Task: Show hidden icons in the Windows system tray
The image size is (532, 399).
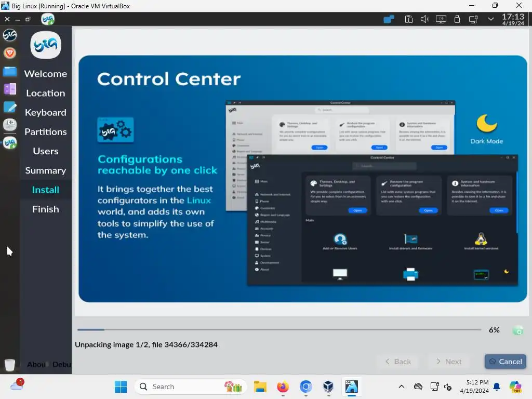Action: coord(402,387)
